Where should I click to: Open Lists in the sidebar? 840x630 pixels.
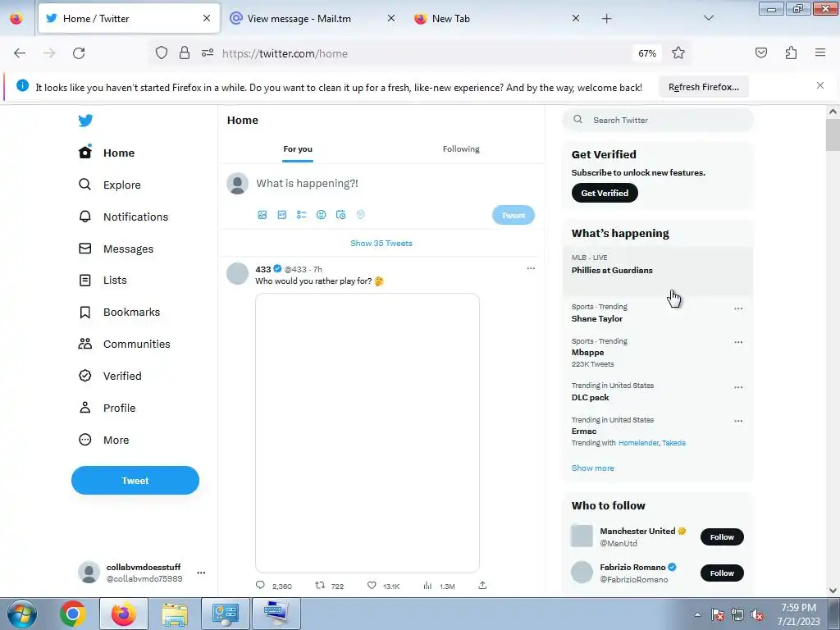click(x=103, y=281)
